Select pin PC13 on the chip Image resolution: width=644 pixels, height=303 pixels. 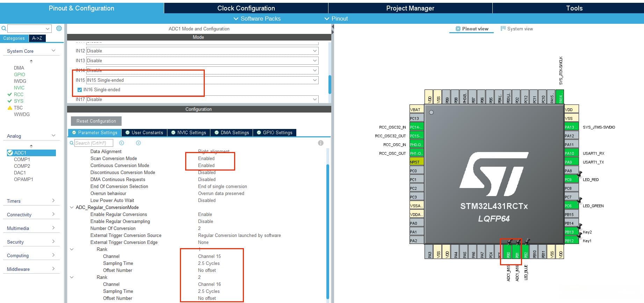coord(417,118)
